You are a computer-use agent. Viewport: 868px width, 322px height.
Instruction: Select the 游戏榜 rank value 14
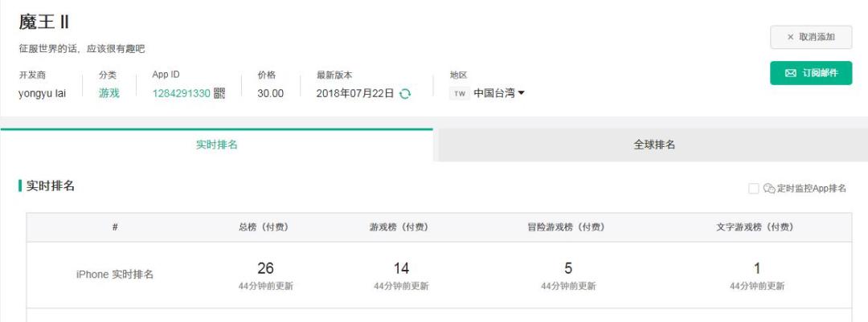[x=401, y=268]
